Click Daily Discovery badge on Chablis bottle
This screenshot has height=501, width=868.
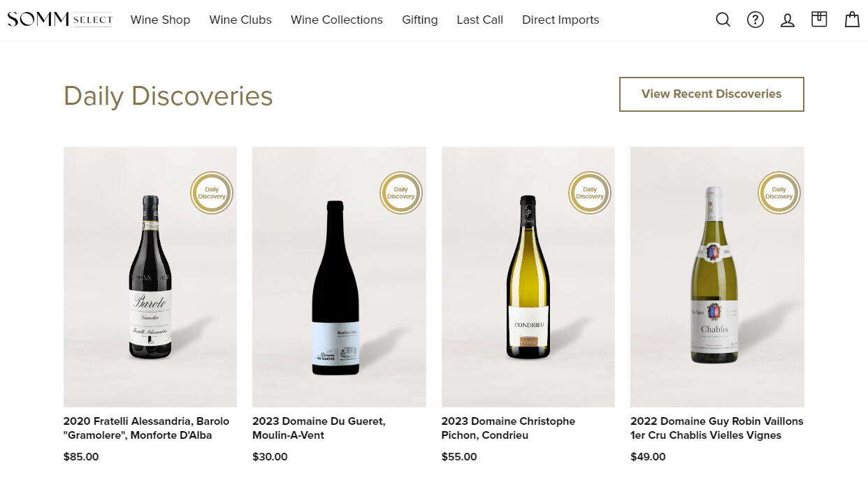coord(779,193)
